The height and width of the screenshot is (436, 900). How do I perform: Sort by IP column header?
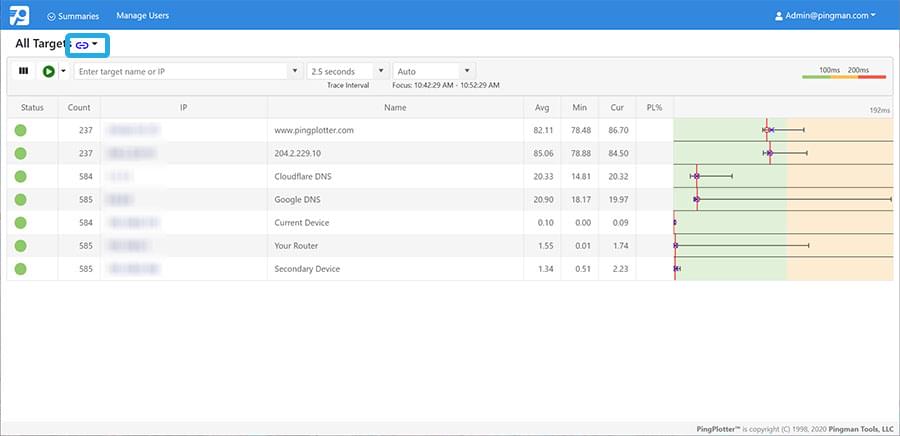(184, 107)
